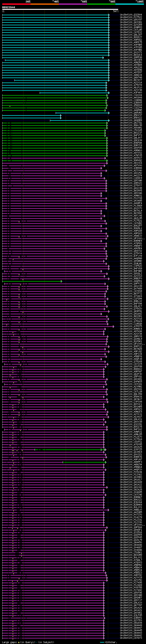
Task: Open entry UniRef100_A7NTV5
Action: [x=131, y=156]
